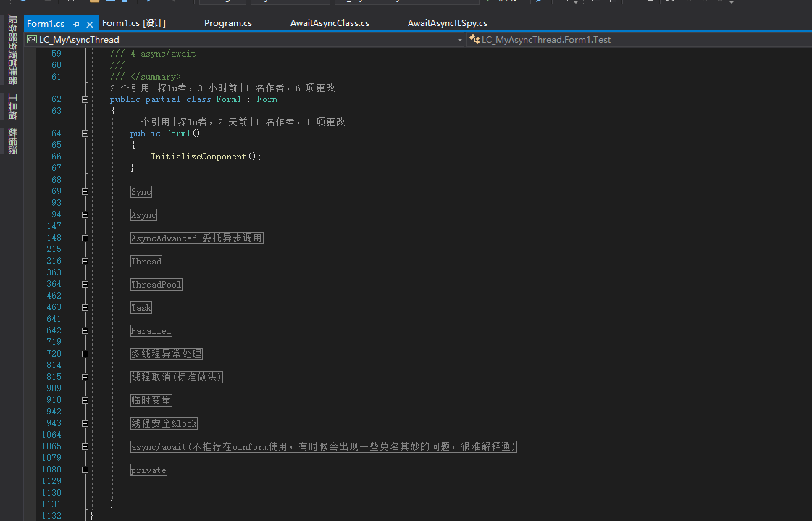Click the '1 名作者, 1 项更改' CodeLens link
The width and height of the screenshot is (812, 521).
(301, 122)
